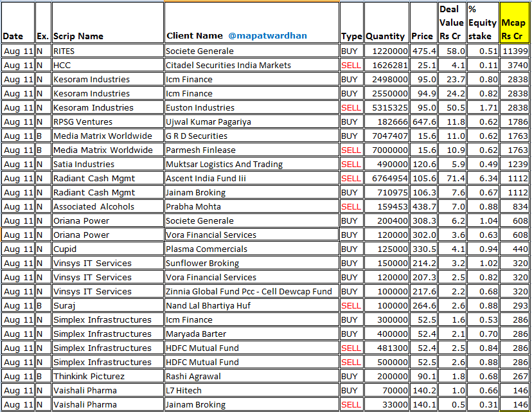Click the 'RITES' scrip name cell
532x412 pixels.
click(x=108, y=51)
